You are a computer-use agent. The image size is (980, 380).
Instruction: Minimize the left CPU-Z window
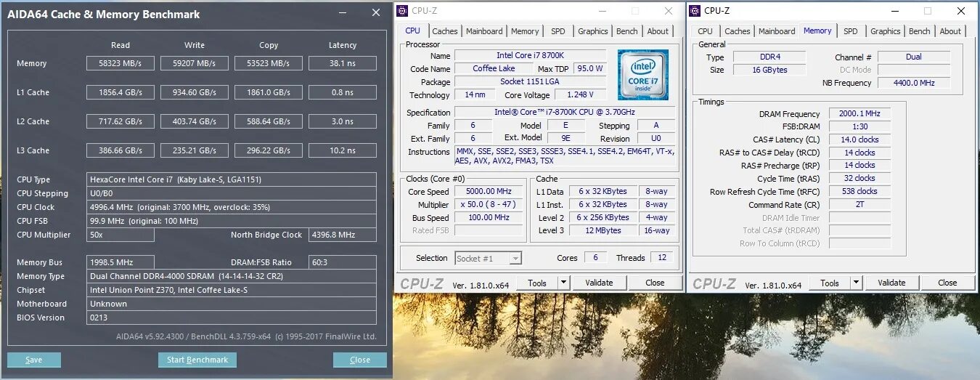602,11
